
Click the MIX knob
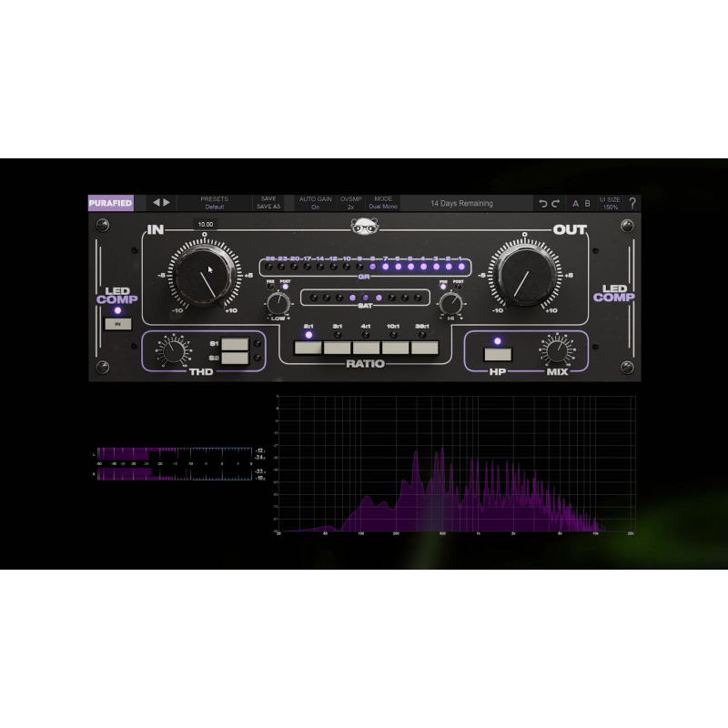click(x=557, y=350)
